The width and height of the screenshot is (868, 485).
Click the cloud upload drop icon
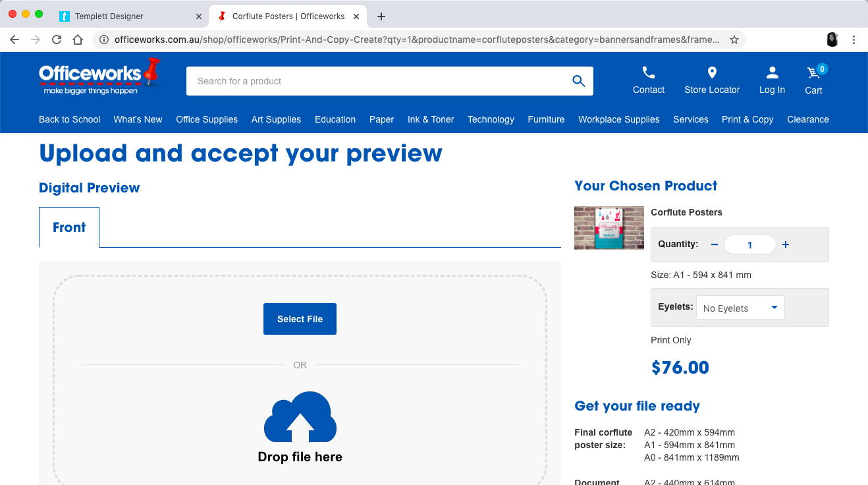[x=300, y=416]
